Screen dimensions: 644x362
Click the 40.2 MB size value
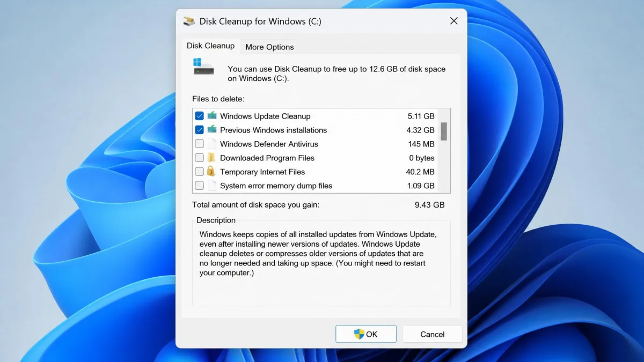tap(420, 172)
